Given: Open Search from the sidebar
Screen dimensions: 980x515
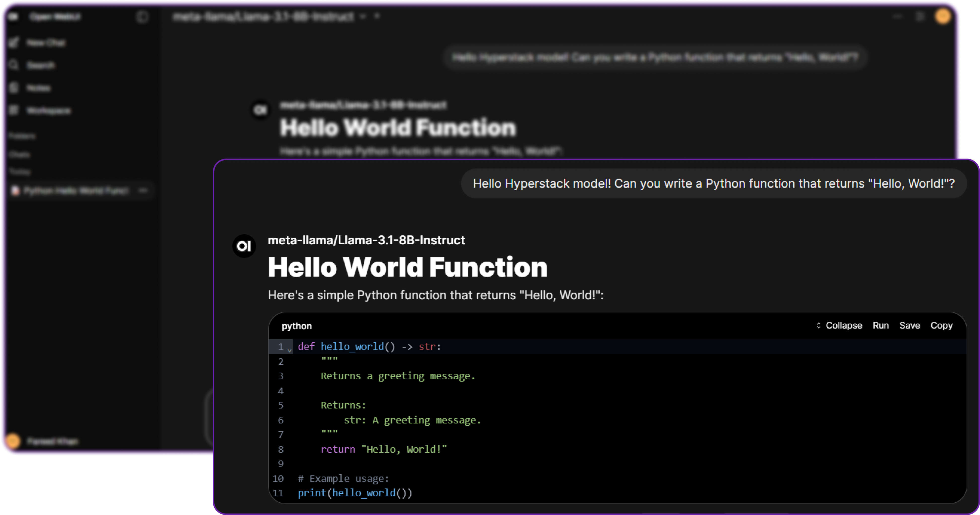Looking at the screenshot, I should (x=40, y=65).
